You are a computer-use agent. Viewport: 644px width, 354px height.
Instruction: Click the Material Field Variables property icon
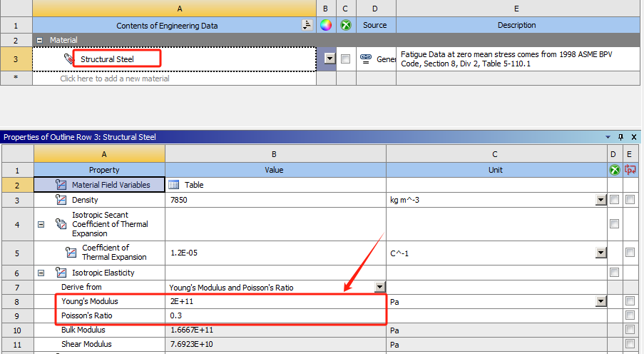(61, 185)
